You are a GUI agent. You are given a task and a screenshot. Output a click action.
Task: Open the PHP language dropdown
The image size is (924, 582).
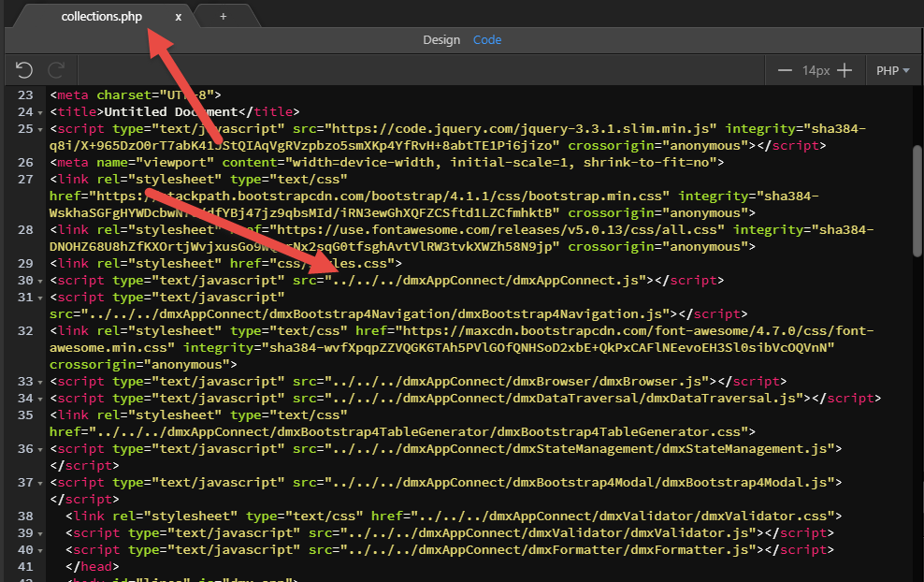tap(892, 71)
